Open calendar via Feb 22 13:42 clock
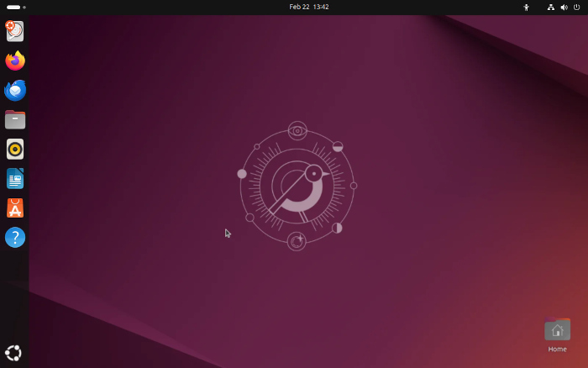The image size is (588, 368). 309,7
